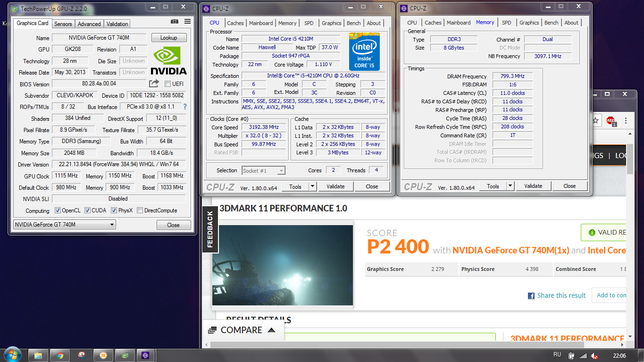Click the purple CPU-Z taskbar icon
The width and height of the screenshot is (644, 362).
(x=145, y=355)
